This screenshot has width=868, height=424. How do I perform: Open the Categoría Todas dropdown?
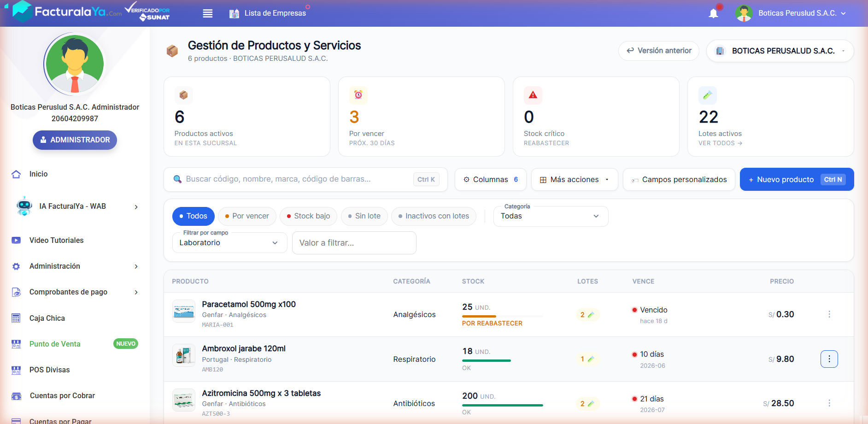(x=551, y=216)
